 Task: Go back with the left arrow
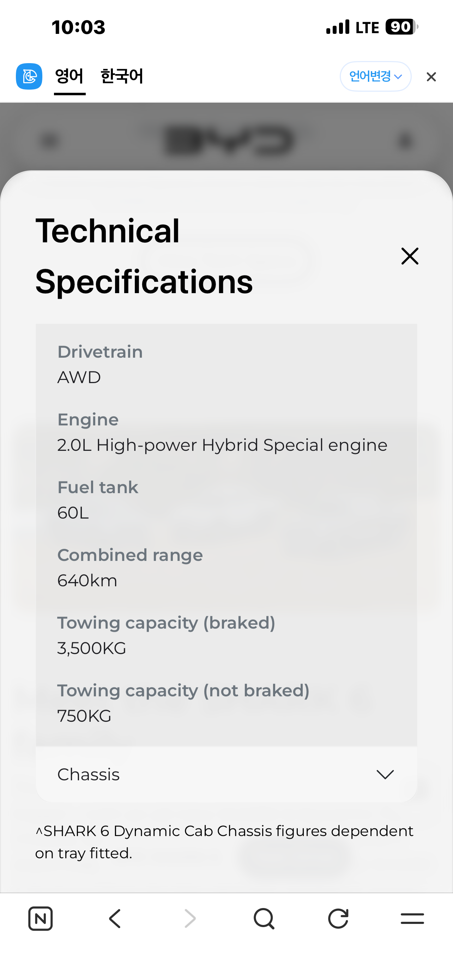coord(115,919)
